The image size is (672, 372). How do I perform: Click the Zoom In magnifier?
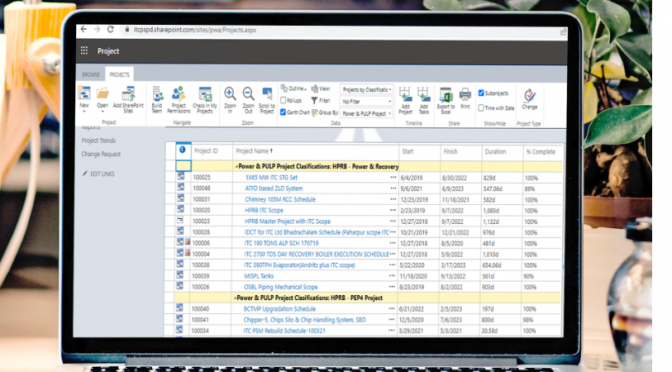(230, 93)
